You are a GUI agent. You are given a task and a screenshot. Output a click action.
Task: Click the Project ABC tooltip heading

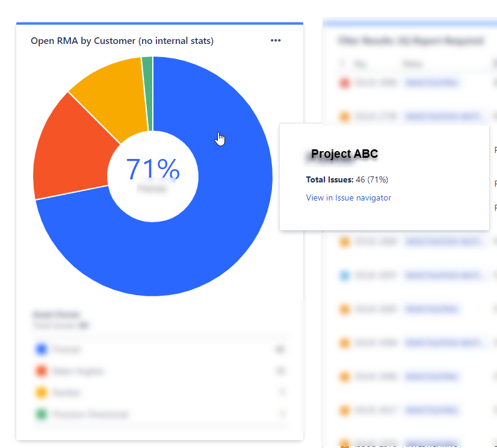(x=344, y=154)
